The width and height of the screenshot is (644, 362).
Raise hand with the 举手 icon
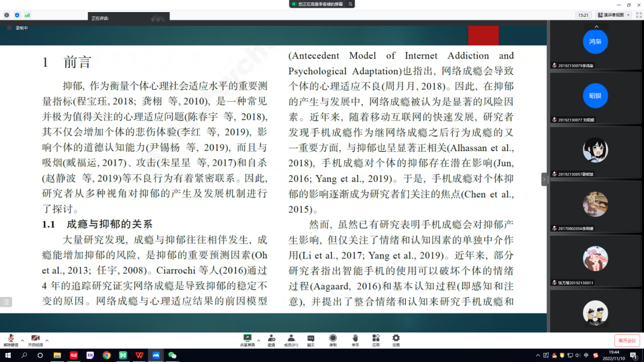355,340
